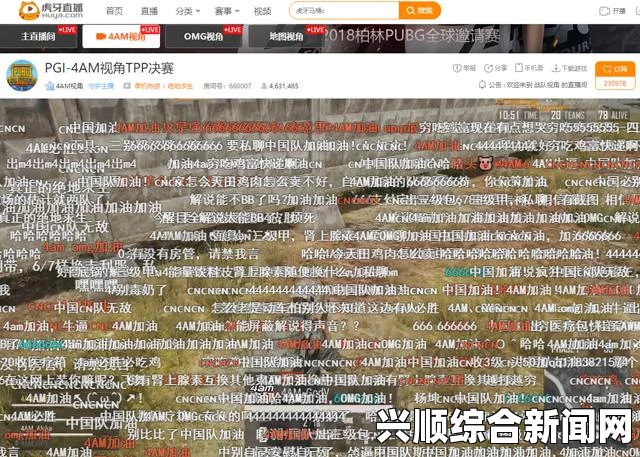Switch to the 地图视角 live tab

coord(287,37)
